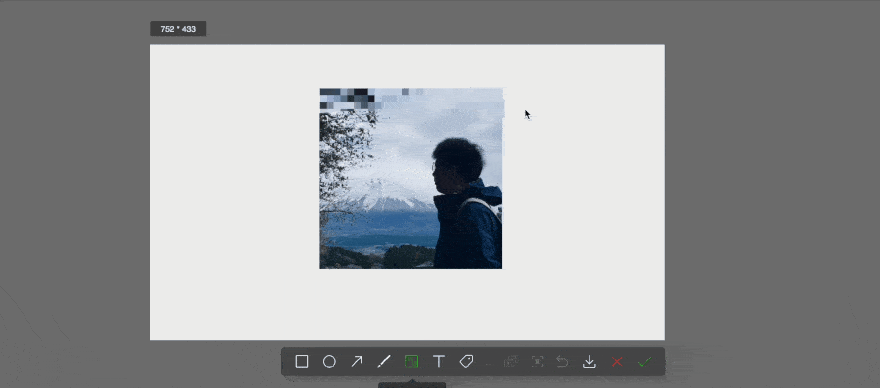Save the screenshot with download icon

[x=589, y=362]
